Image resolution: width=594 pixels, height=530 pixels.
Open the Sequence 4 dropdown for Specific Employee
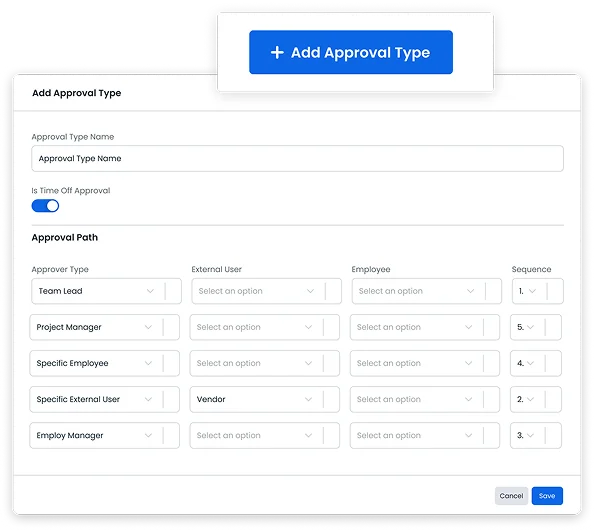[x=536, y=363]
